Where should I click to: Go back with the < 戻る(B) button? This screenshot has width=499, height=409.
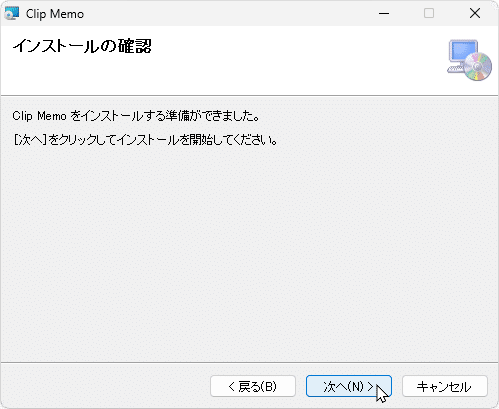[253, 386]
